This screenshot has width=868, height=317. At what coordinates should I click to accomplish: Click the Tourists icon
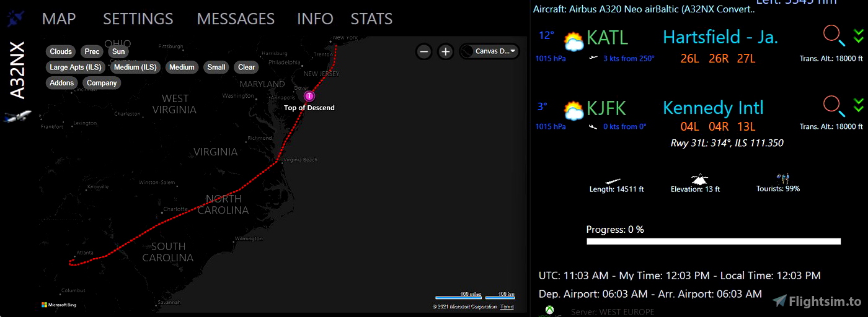pos(782,178)
